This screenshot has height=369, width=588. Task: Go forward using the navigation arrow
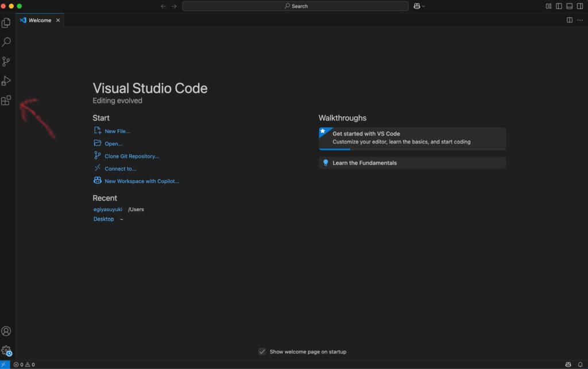click(174, 6)
